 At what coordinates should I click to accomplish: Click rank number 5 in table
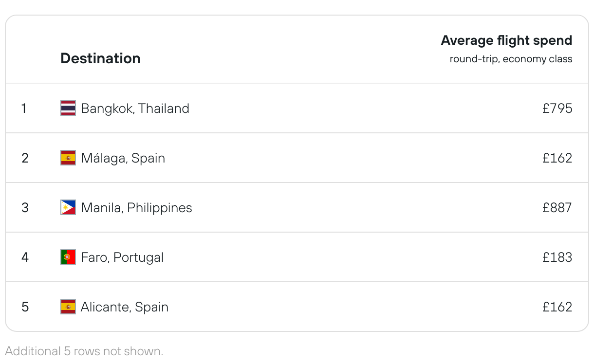click(25, 307)
